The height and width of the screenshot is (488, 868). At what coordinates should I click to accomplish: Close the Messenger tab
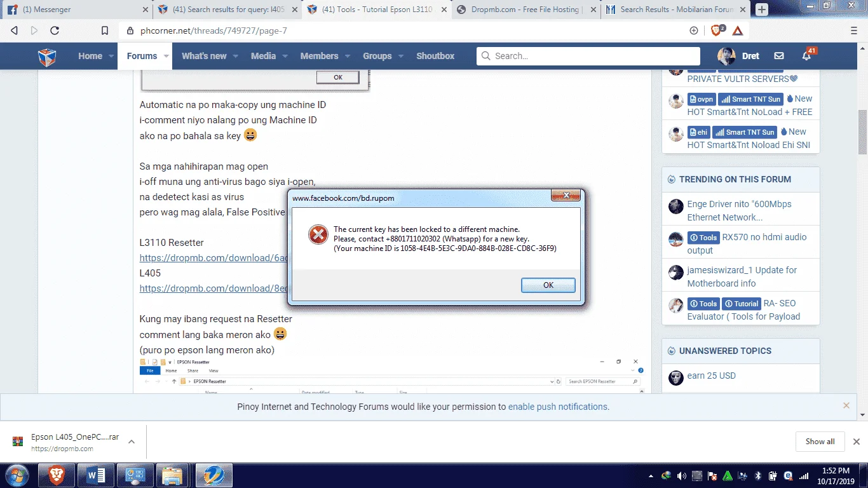pos(145,10)
